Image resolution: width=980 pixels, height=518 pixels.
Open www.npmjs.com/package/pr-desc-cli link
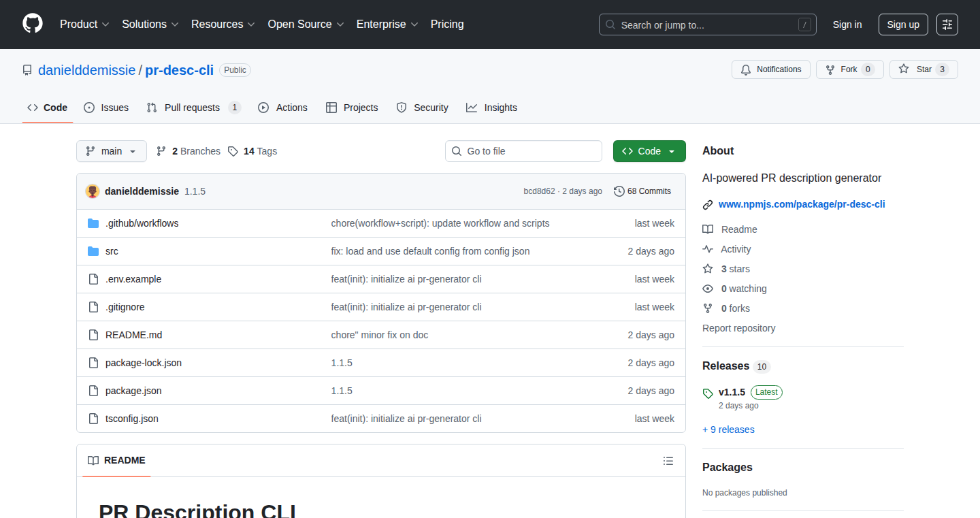(802, 204)
